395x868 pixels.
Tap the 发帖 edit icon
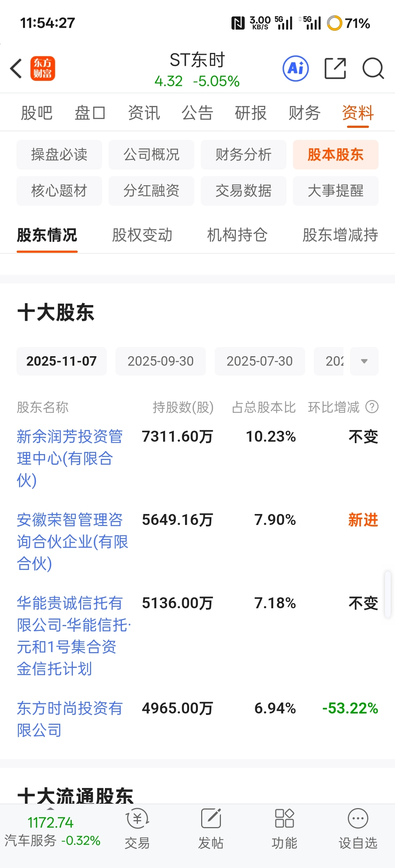[x=211, y=819]
